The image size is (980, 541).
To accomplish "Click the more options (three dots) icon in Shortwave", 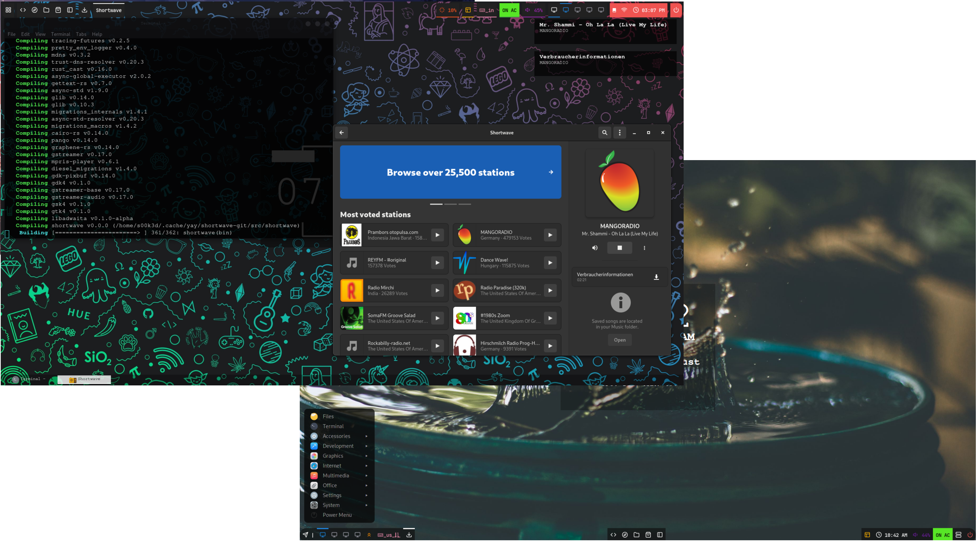I will pyautogui.click(x=619, y=132).
